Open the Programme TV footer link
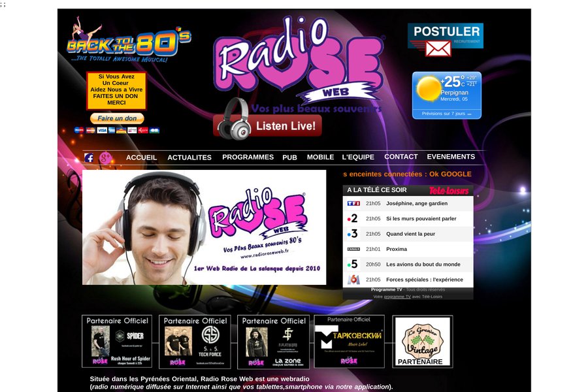The height and width of the screenshot is (392, 588). pyautogui.click(x=386, y=289)
